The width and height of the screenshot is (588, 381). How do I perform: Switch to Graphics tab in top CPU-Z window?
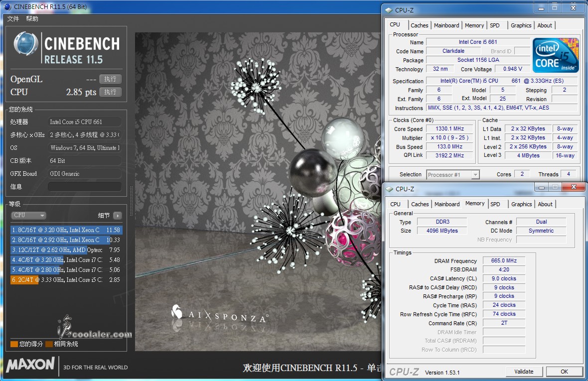(x=521, y=25)
